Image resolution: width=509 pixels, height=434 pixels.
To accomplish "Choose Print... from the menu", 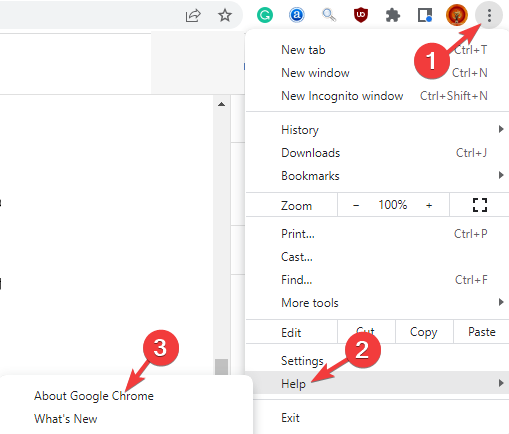I will pyautogui.click(x=377, y=234).
